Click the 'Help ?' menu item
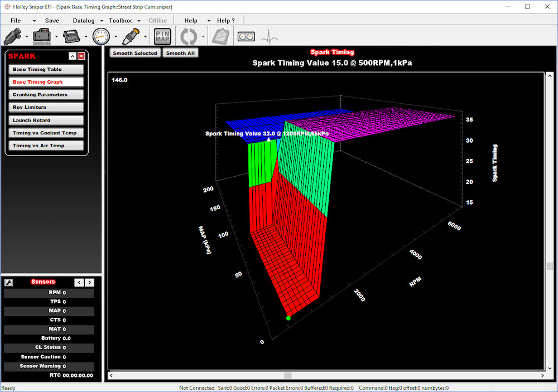Screen dimensions: 558x392 226,21
